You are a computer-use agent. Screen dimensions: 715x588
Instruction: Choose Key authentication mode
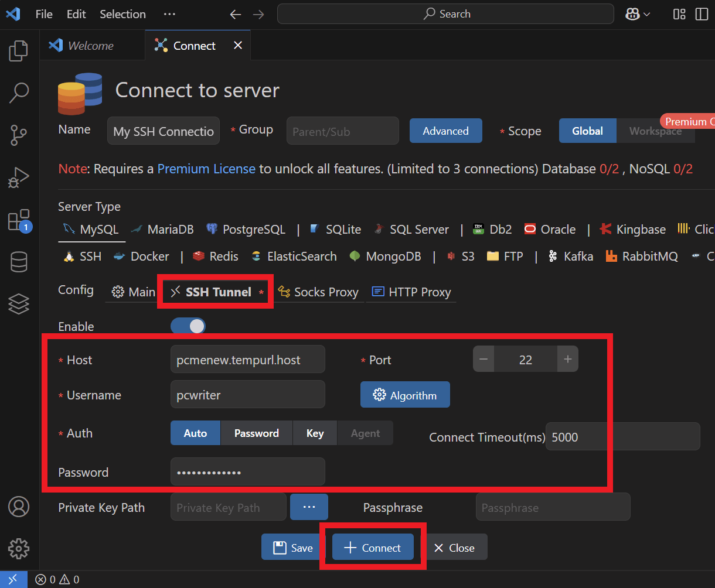[x=315, y=433]
